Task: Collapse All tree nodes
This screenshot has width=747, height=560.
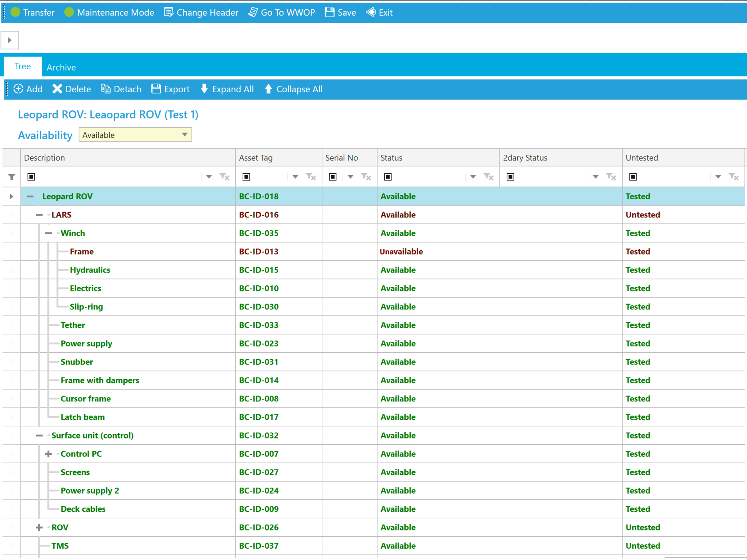Action: point(293,89)
